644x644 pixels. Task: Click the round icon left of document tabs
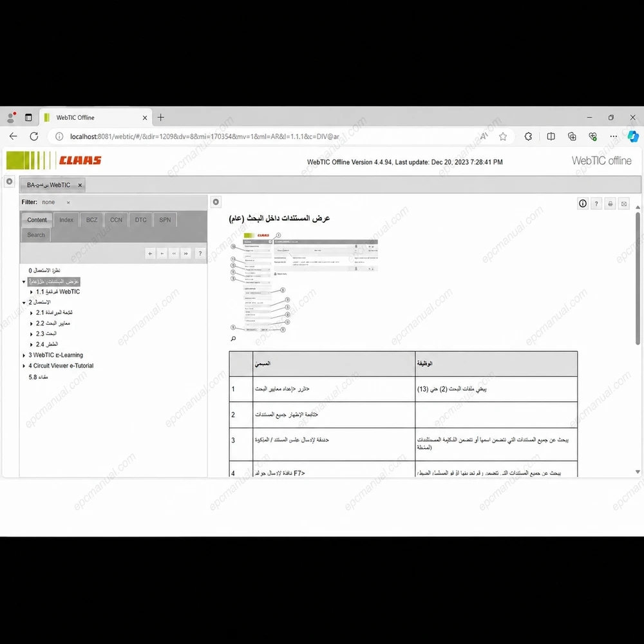point(10,181)
